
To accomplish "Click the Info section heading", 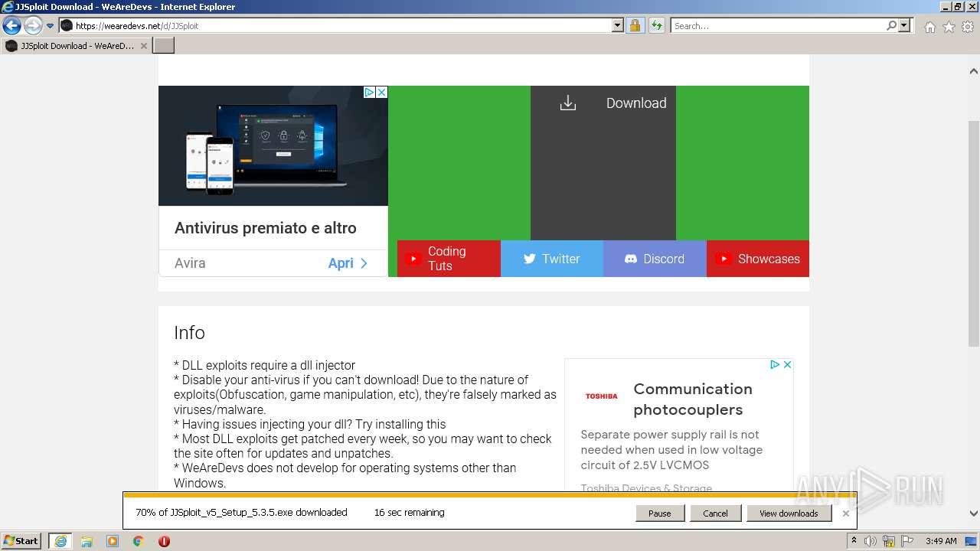I will click(x=189, y=333).
